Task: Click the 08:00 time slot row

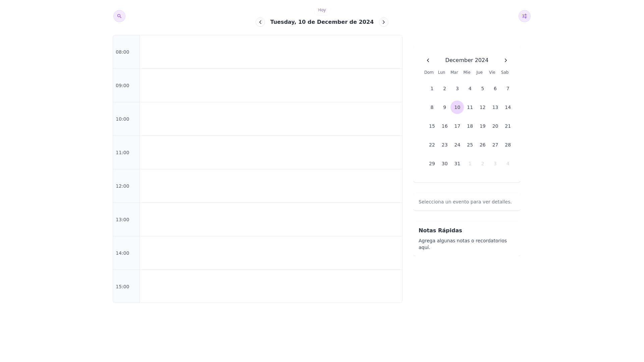Action: pyautogui.click(x=271, y=52)
